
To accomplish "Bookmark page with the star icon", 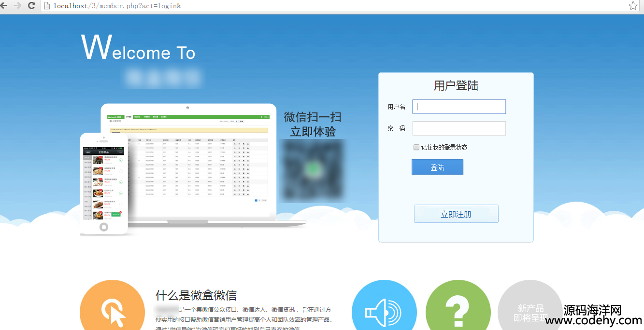I will point(633,6).
